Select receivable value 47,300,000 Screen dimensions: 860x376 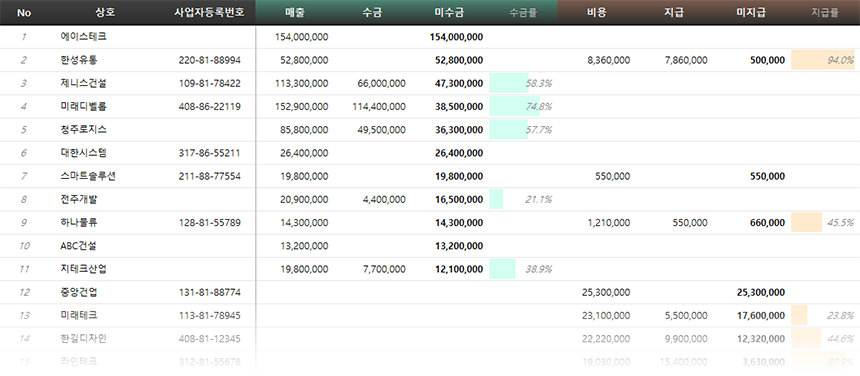pos(460,83)
